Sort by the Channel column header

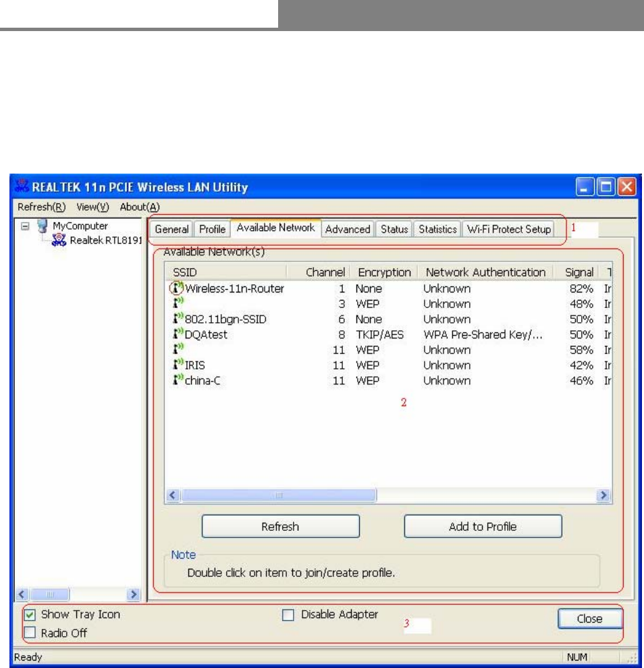pyautogui.click(x=319, y=272)
